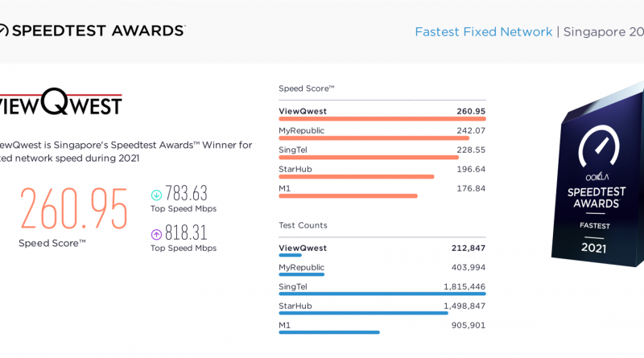This screenshot has width=644, height=358.
Task: Click the 783.63 download top speed value
Action: coord(186,193)
